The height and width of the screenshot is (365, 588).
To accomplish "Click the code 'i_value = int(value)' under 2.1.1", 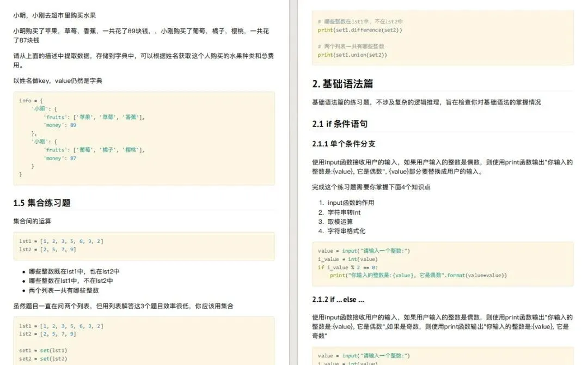I will (347, 259).
